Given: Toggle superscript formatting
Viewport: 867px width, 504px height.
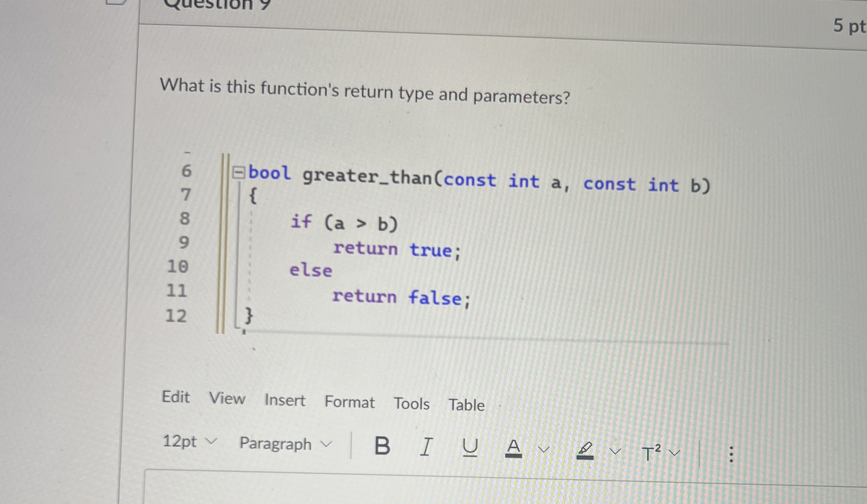Looking at the screenshot, I should [651, 451].
